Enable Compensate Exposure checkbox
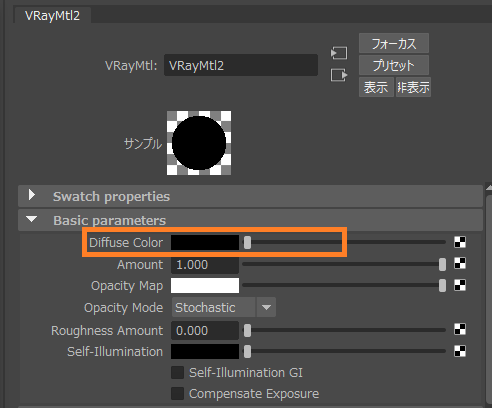 177,394
